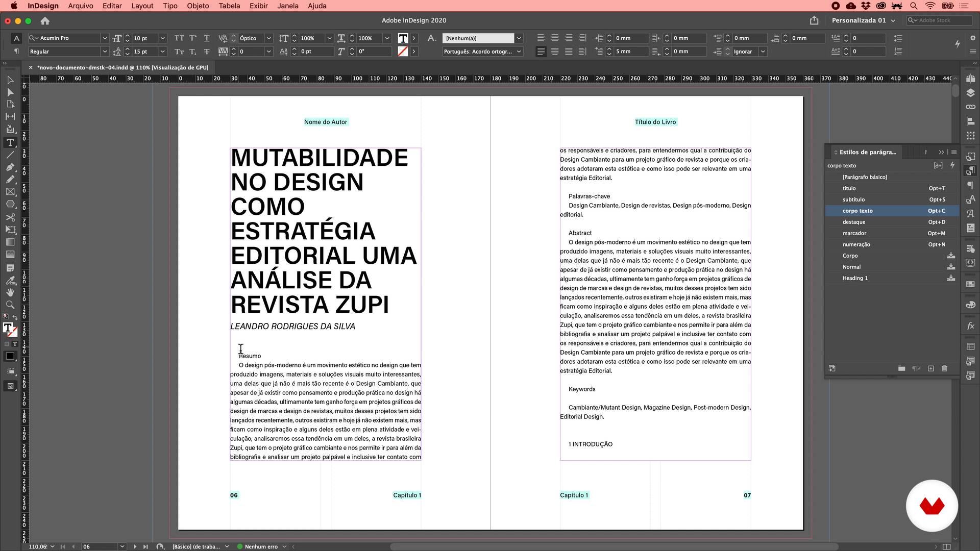Viewport: 980px width, 551px height.
Task: Create new paragraph style icon
Action: coord(930,368)
